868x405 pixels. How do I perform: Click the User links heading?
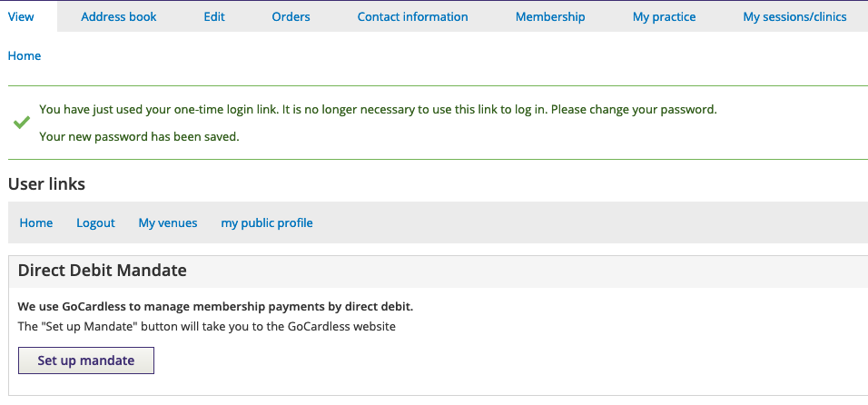46,183
